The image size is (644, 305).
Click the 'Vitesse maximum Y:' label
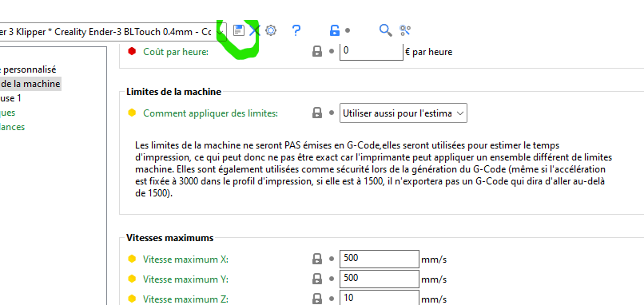(x=185, y=279)
